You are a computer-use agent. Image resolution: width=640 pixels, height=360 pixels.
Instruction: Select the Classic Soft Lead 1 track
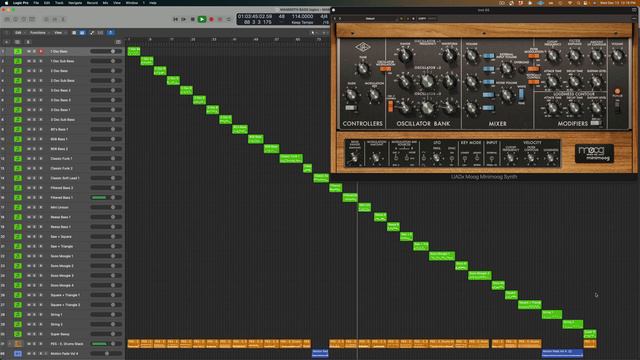[62, 178]
